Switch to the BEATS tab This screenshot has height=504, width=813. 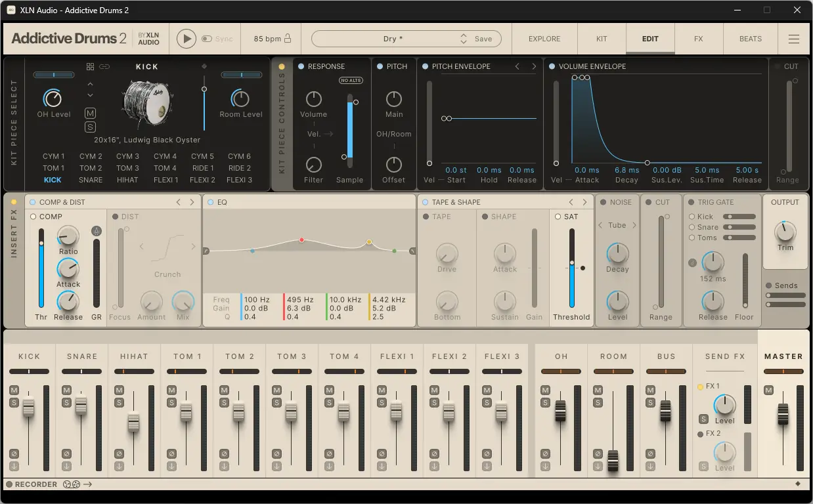click(750, 39)
